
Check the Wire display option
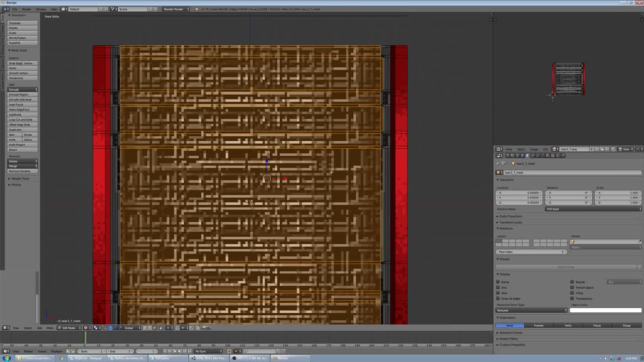tap(498, 293)
